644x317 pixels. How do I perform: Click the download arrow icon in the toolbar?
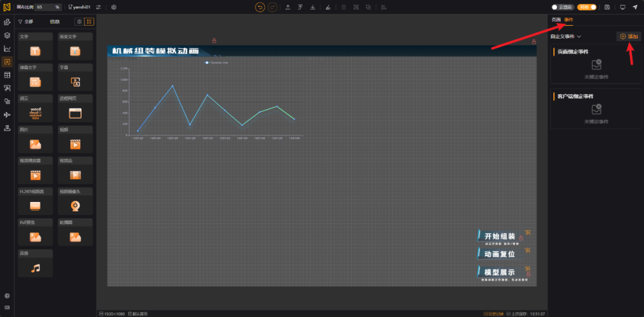click(312, 7)
